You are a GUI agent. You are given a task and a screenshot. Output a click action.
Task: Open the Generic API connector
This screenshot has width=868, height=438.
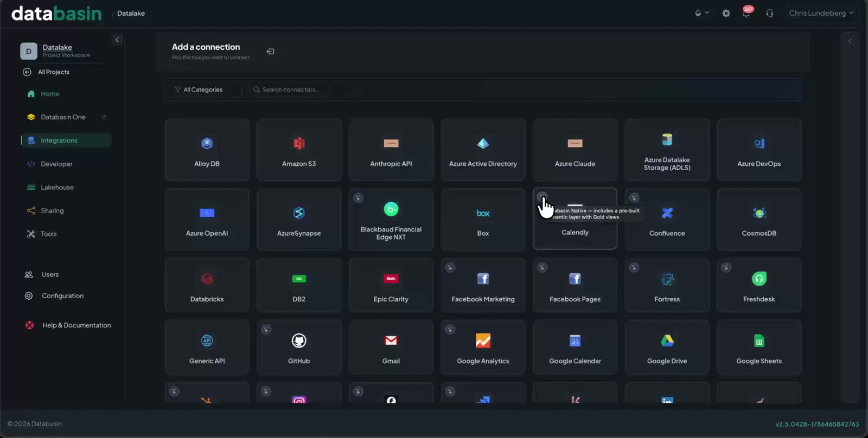(x=207, y=347)
